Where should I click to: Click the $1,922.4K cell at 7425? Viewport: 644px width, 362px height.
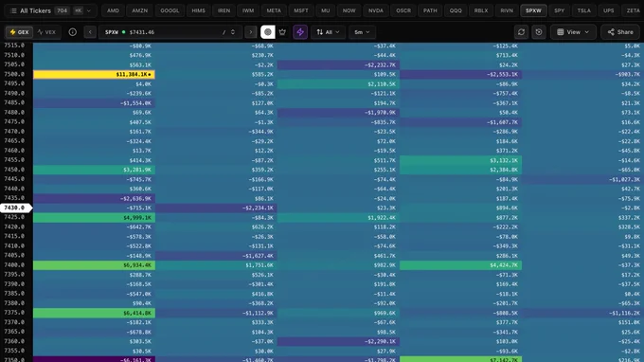[x=338, y=218]
